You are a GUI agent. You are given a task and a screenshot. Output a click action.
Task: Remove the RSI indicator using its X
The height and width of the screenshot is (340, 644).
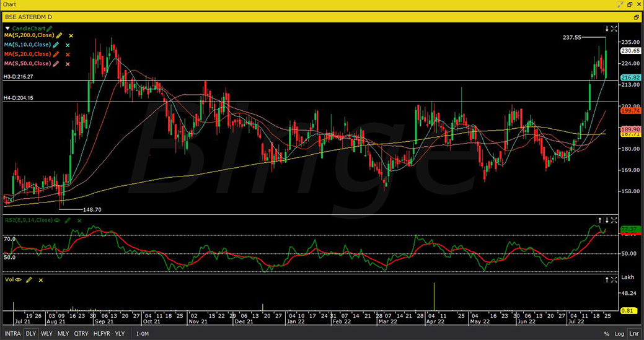80,220
